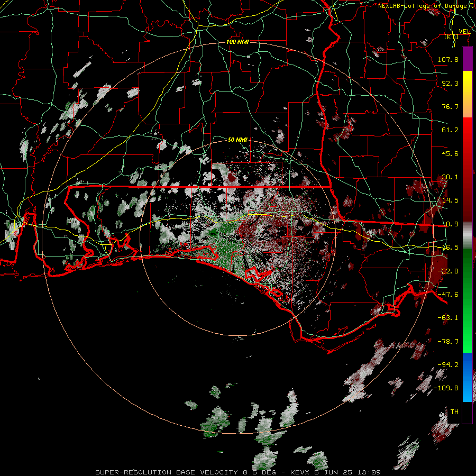Select the -47.6 scale value
This screenshot has height=476, width=476.
pos(448,295)
